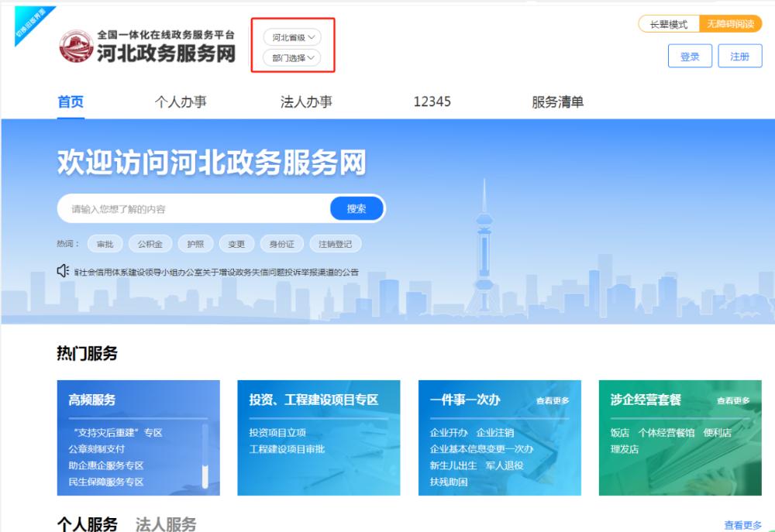Open the 法人办事 tab
Screen dimensions: 775x532
point(306,102)
